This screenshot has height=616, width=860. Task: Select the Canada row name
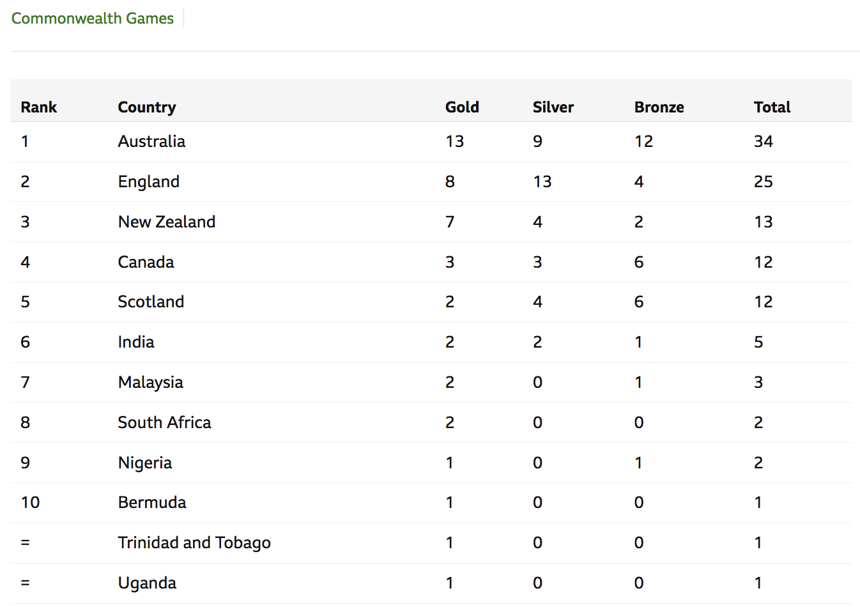(146, 262)
